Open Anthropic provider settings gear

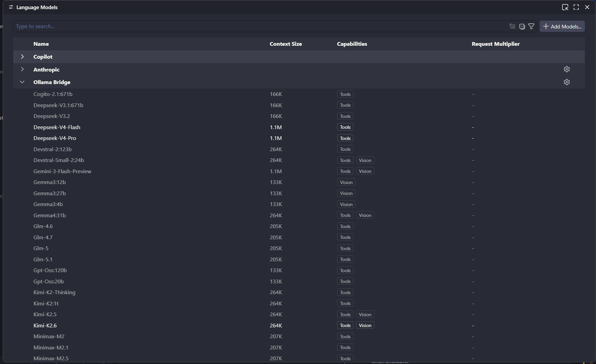click(x=567, y=69)
